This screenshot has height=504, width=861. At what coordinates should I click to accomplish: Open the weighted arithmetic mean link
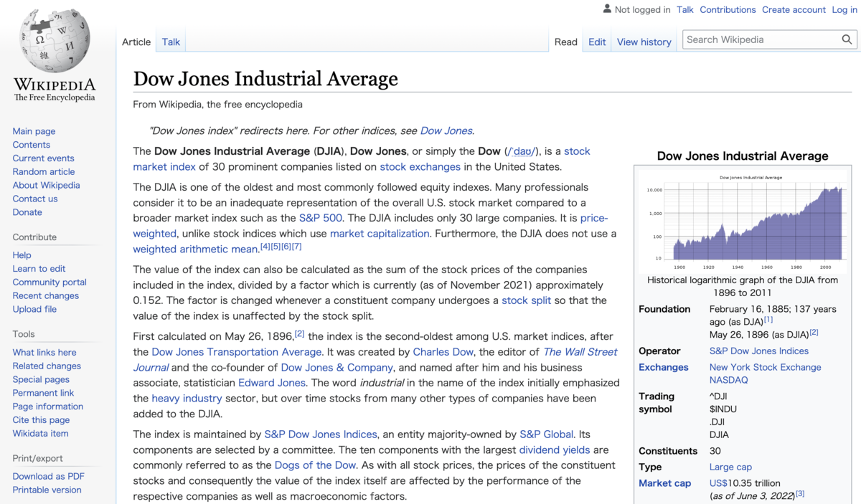pos(196,249)
